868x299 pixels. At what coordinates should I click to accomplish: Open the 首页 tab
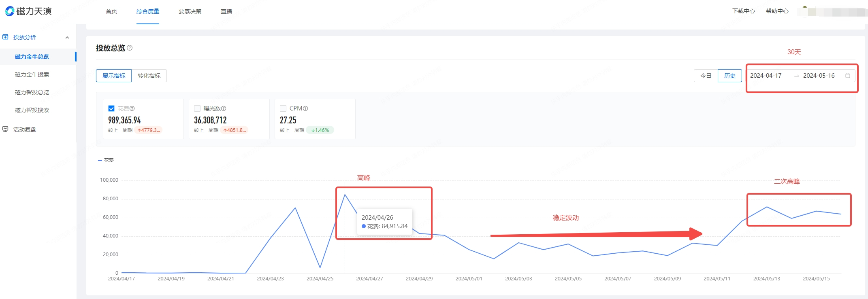pyautogui.click(x=111, y=11)
